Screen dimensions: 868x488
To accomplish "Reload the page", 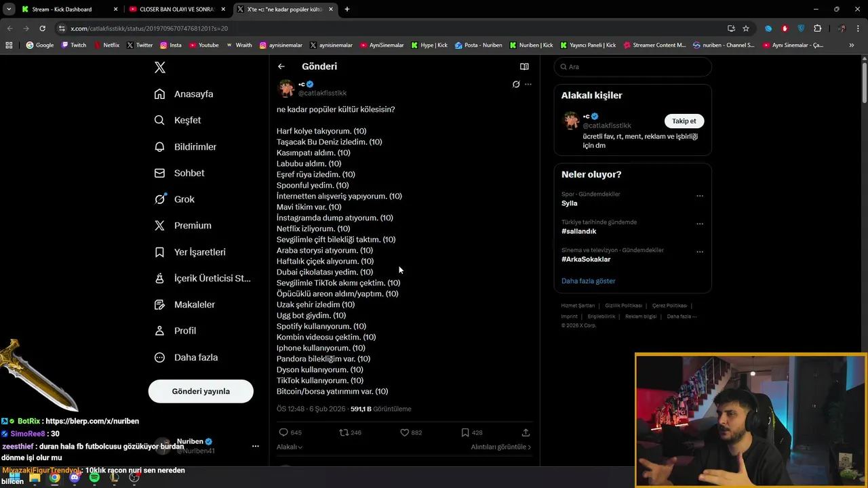I will pos(42,28).
